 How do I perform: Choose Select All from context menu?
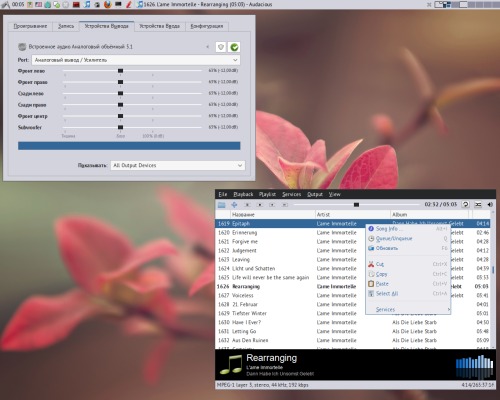pyautogui.click(x=408, y=293)
